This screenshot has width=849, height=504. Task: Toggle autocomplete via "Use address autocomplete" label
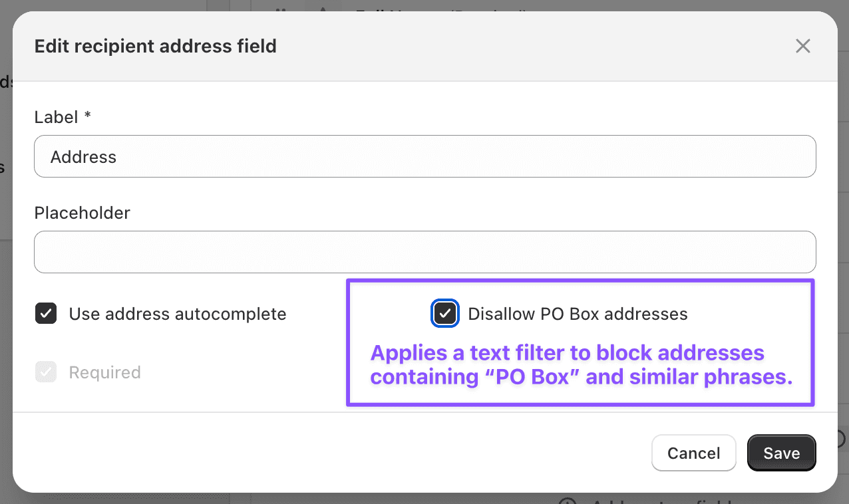(178, 314)
